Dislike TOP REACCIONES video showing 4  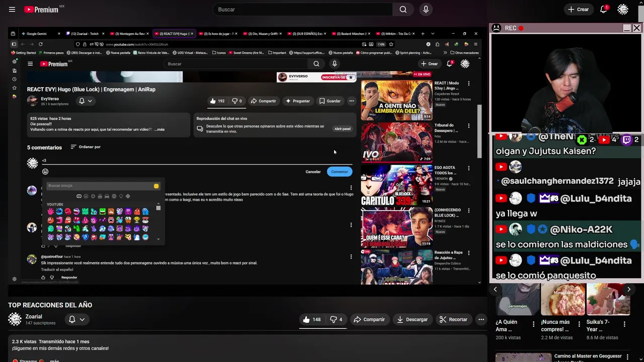point(336,319)
